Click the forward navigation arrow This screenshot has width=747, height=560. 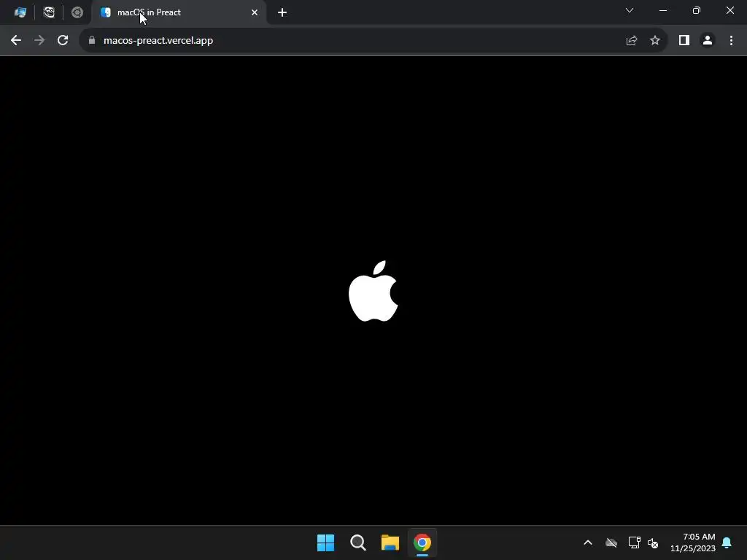[x=39, y=41]
